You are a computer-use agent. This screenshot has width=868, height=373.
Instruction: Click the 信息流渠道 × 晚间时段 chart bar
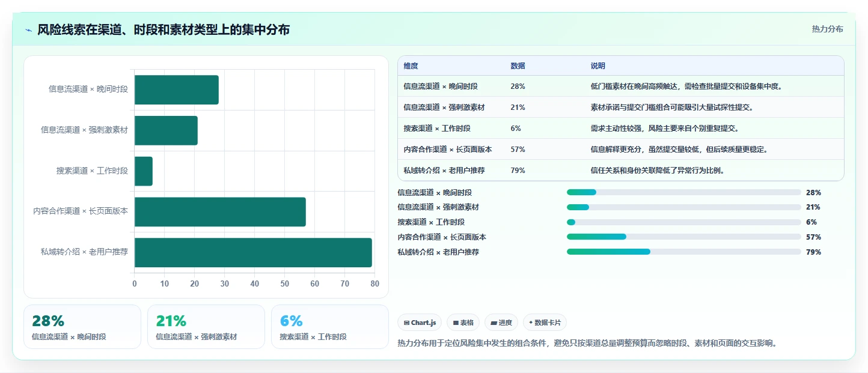[177, 90]
